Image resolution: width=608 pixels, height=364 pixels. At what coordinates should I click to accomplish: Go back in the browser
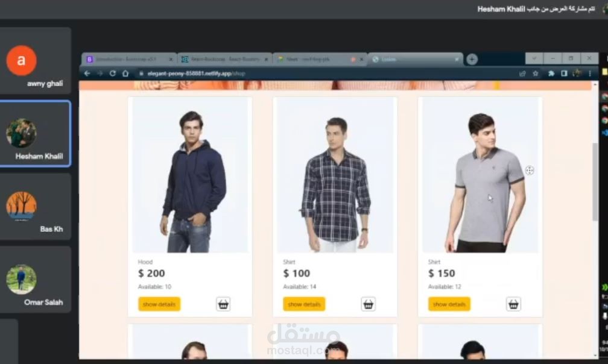pos(87,73)
